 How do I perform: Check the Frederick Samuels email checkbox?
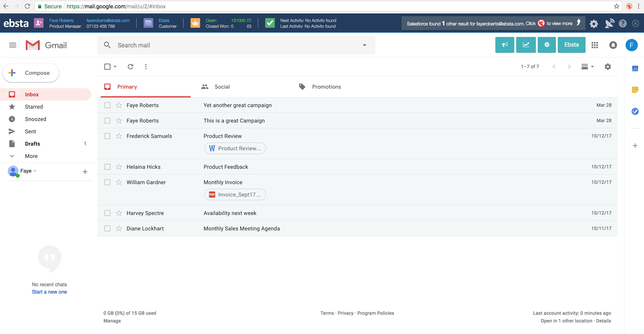(107, 136)
